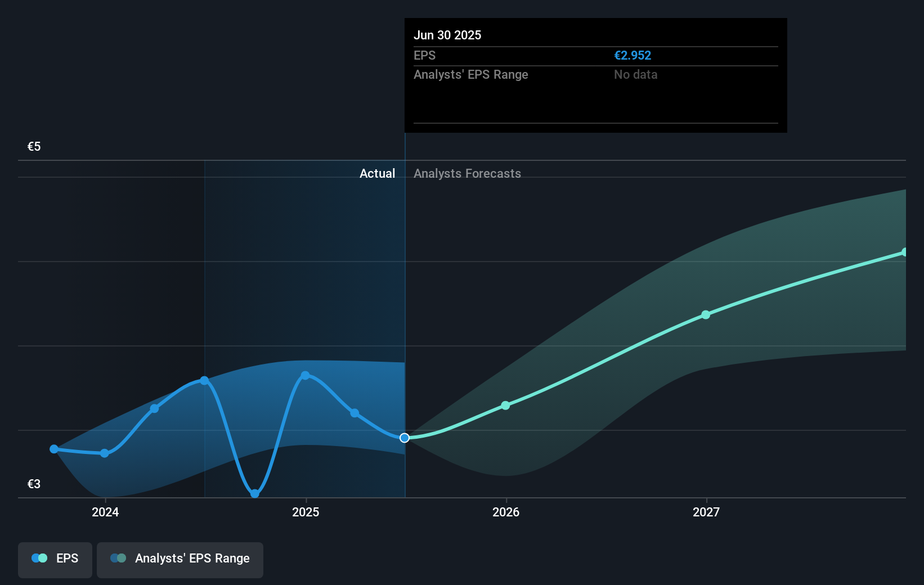Click the €2.952 EPS value link
The width and height of the screenshot is (924, 585).
633,55
